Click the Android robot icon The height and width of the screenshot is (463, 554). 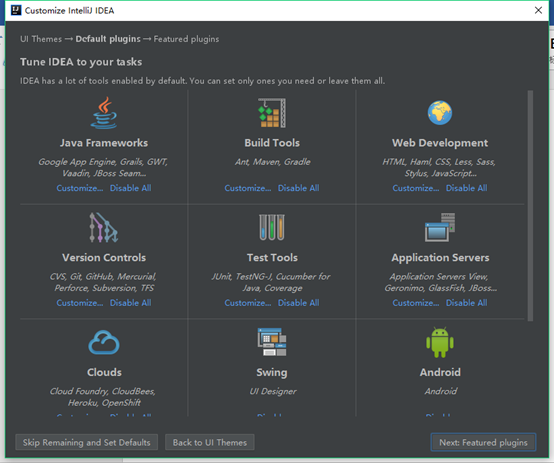click(440, 342)
